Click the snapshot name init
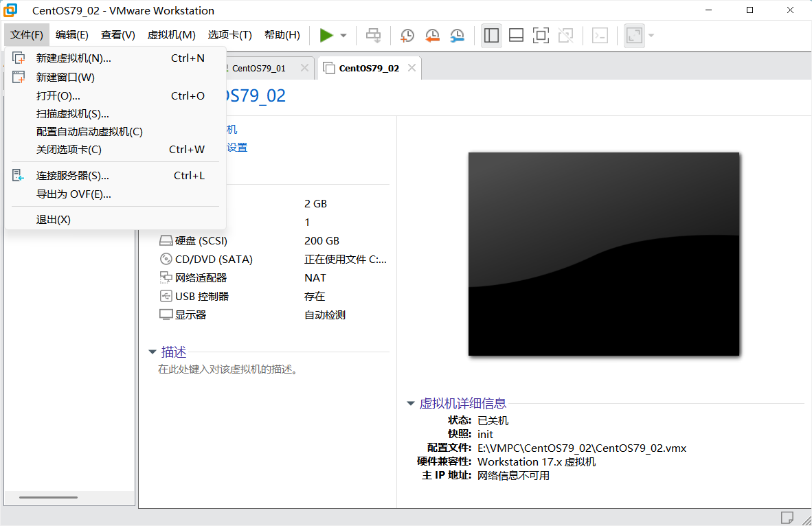This screenshot has width=812, height=526. pos(485,435)
